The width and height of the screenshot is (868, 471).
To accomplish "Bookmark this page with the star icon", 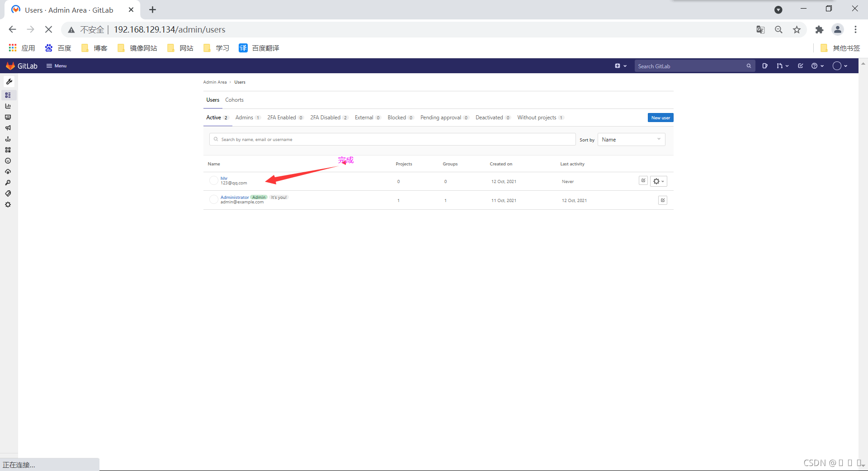I will pos(797,29).
